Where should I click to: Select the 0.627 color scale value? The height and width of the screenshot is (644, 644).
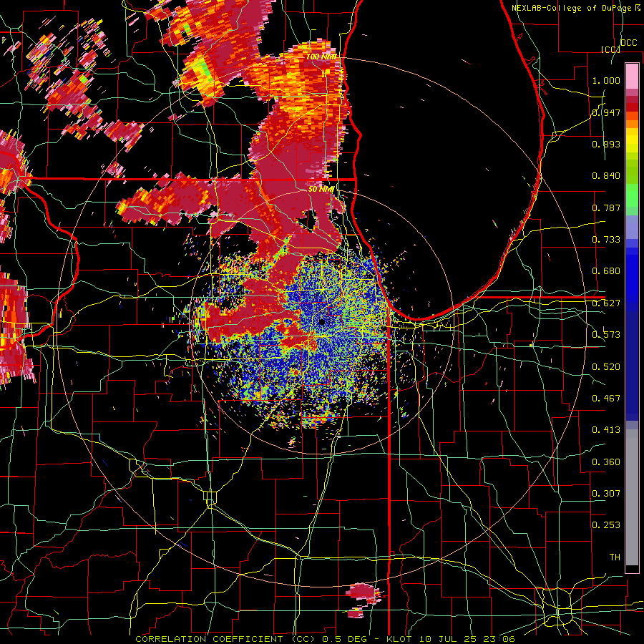[606, 303]
